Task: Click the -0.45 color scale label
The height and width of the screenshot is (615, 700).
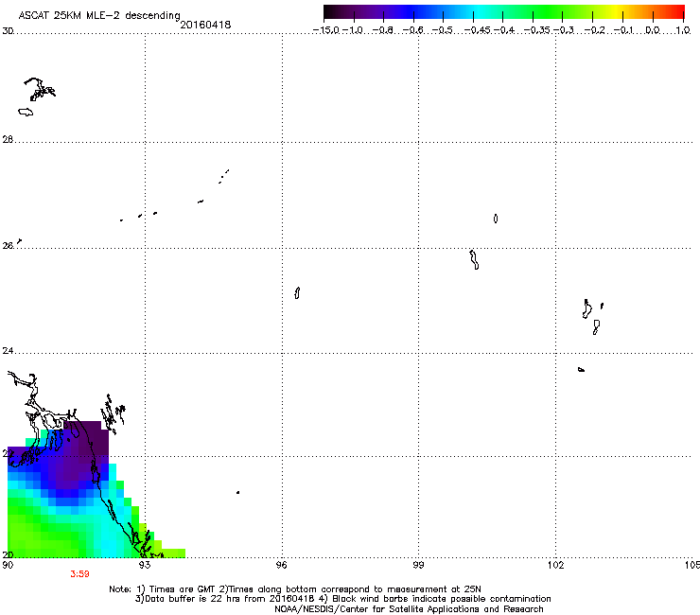Action: pyautogui.click(x=477, y=30)
